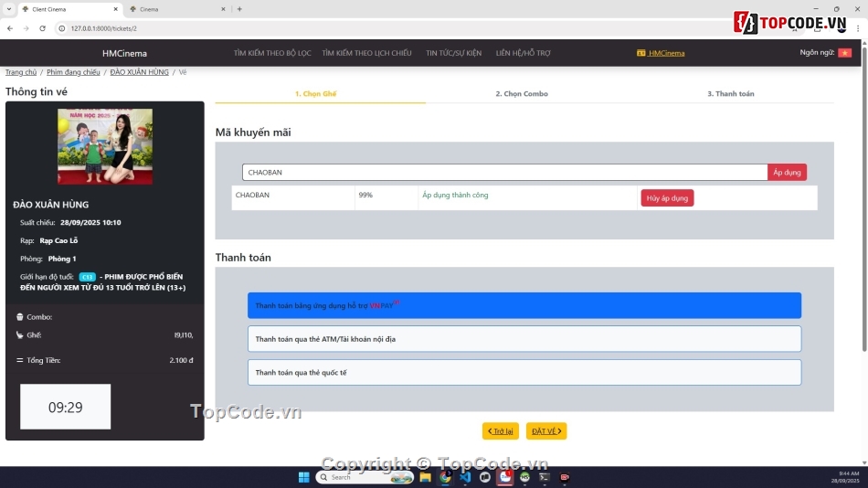Expand the browser tab search dropdown
The height and width of the screenshot is (488, 868).
click(x=9, y=9)
